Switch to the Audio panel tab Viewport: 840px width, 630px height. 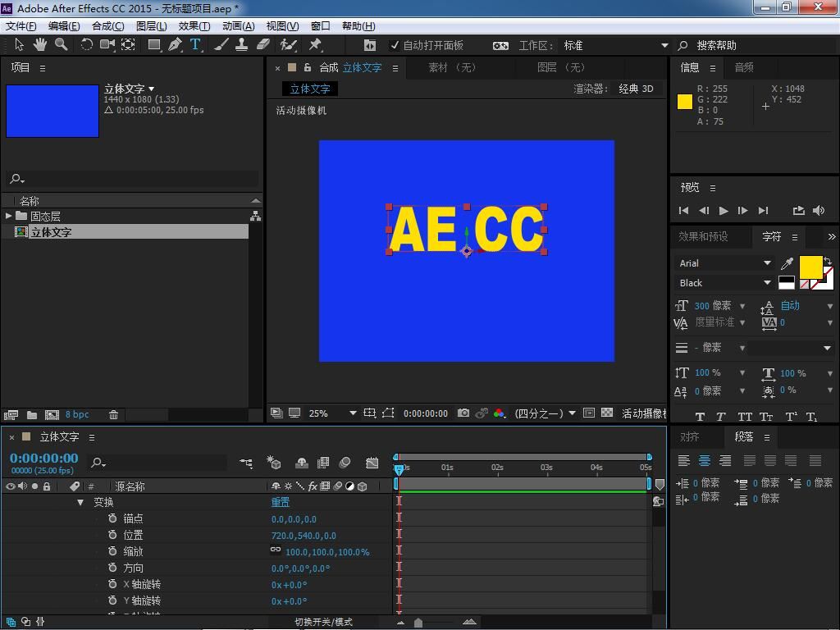click(x=744, y=67)
